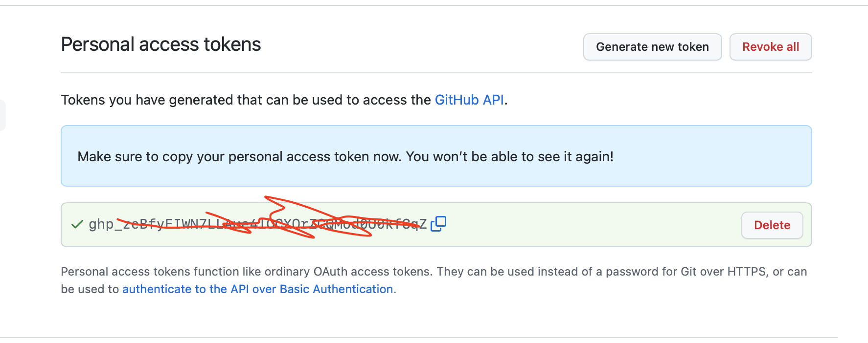Click the empty space in the green token row
Image resolution: width=868 pixels, height=343 pixels.
click(587, 225)
